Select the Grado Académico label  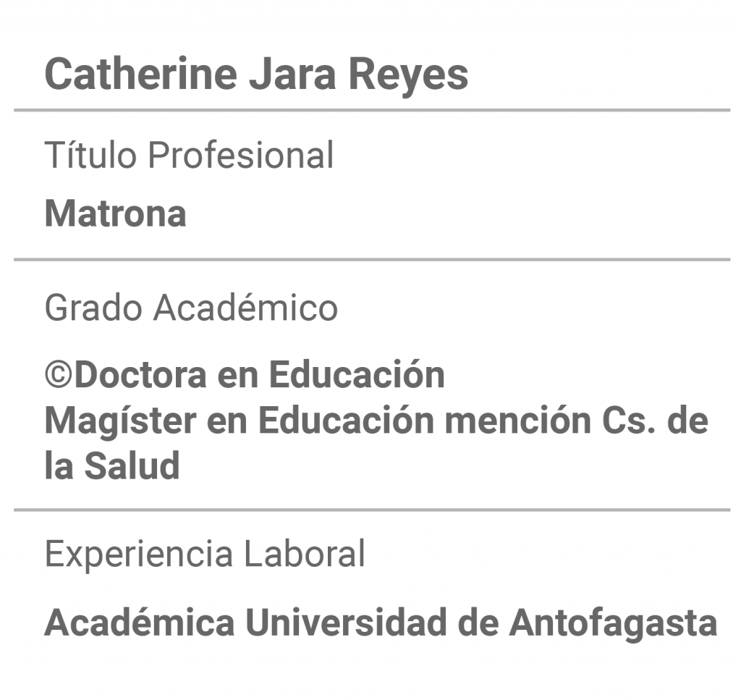click(x=191, y=307)
